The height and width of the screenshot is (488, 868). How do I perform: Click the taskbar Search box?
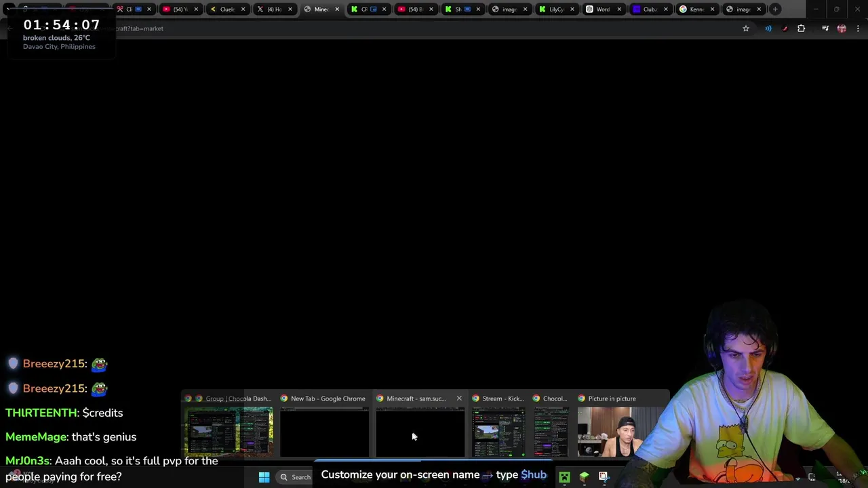pos(296,477)
